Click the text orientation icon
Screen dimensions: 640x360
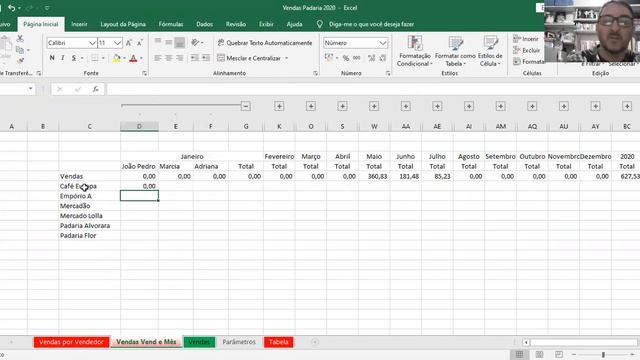click(x=196, y=42)
